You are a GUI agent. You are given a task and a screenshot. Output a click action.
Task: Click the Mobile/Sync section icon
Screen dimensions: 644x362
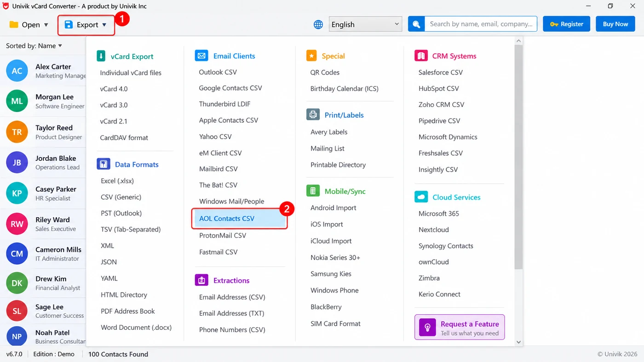point(313,191)
